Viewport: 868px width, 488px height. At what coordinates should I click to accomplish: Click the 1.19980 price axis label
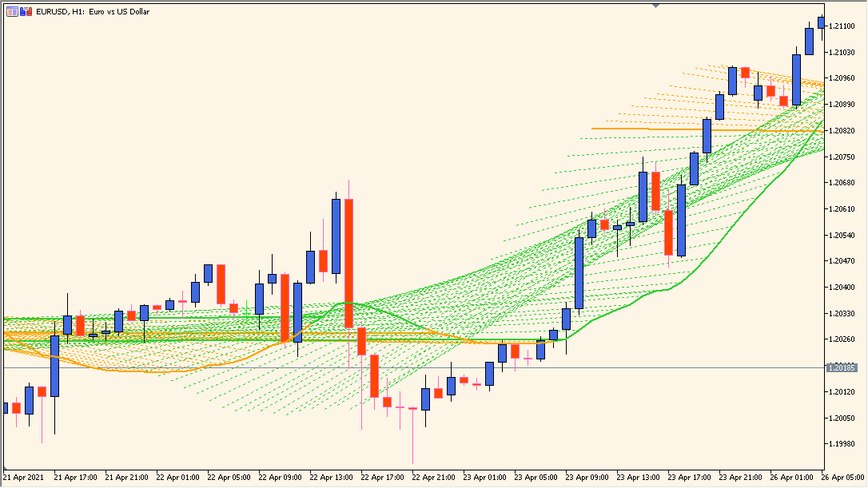point(845,444)
